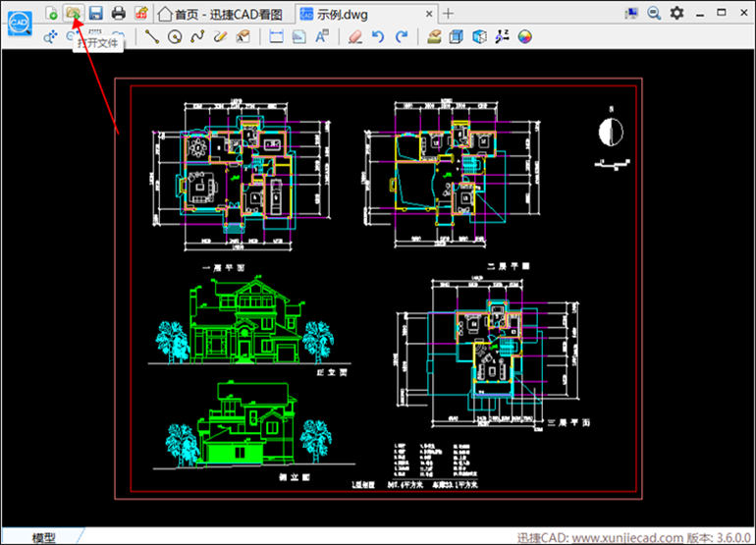
Task: Undo the last action
Action: [x=378, y=36]
